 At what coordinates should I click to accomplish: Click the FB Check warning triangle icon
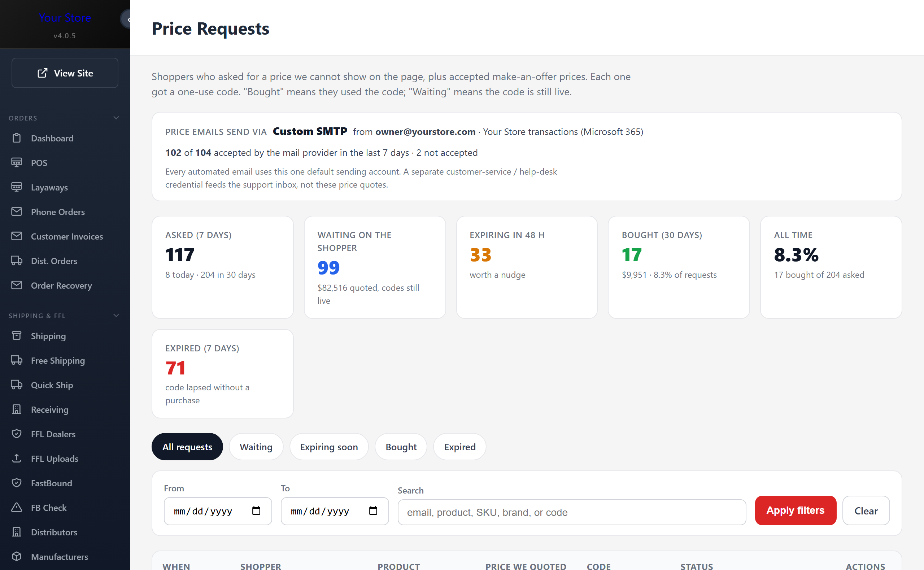coord(17,508)
